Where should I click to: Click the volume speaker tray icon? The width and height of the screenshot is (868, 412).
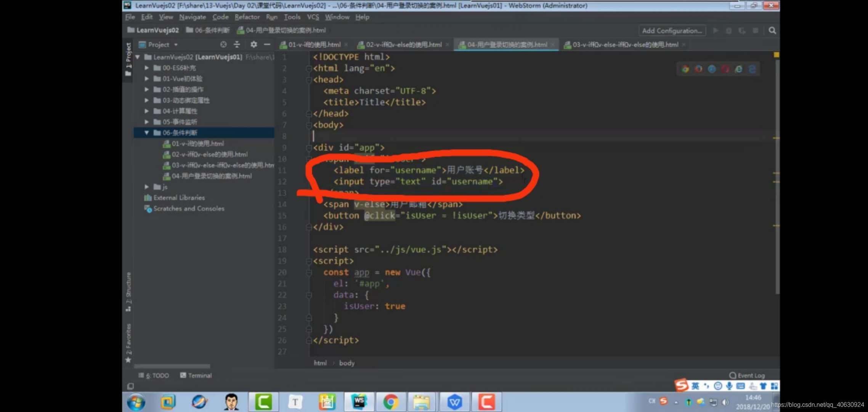pyautogui.click(x=725, y=402)
